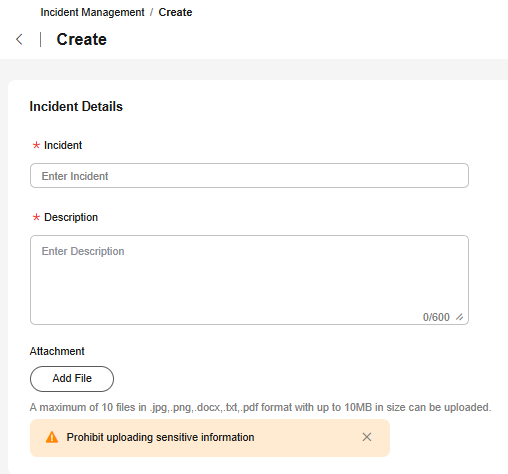This screenshot has height=474, width=508.
Task: Dismiss the sensitive information warning banner
Action: pos(367,437)
